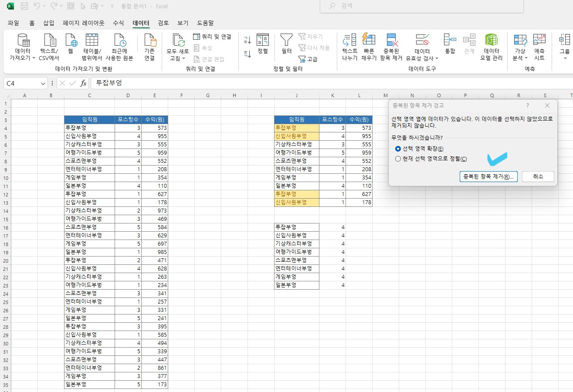Switch to the 홈 tab
The height and width of the screenshot is (392, 573).
[x=32, y=23]
